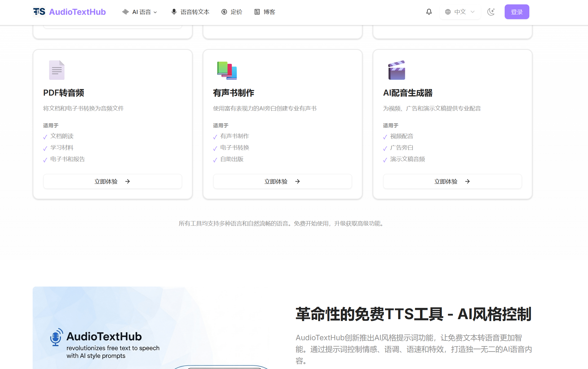Click 立即体验 under AI配音生成器
The image size is (588, 369).
pos(452,181)
